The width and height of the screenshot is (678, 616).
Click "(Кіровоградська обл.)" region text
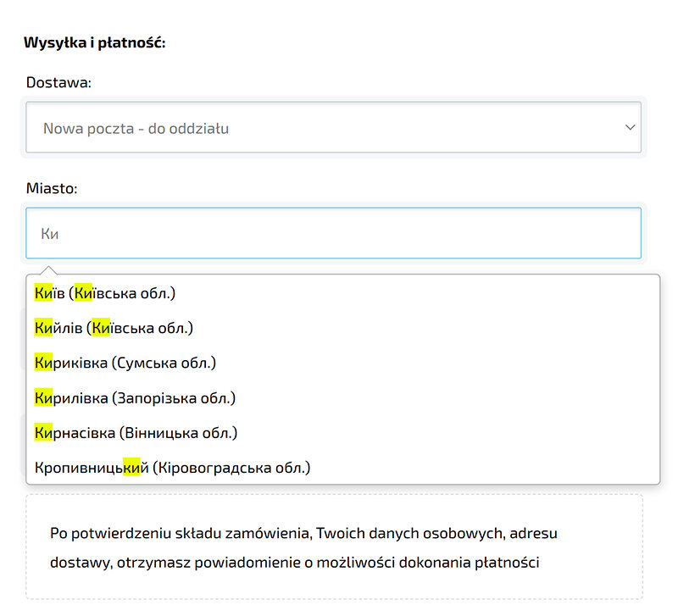coord(231,467)
